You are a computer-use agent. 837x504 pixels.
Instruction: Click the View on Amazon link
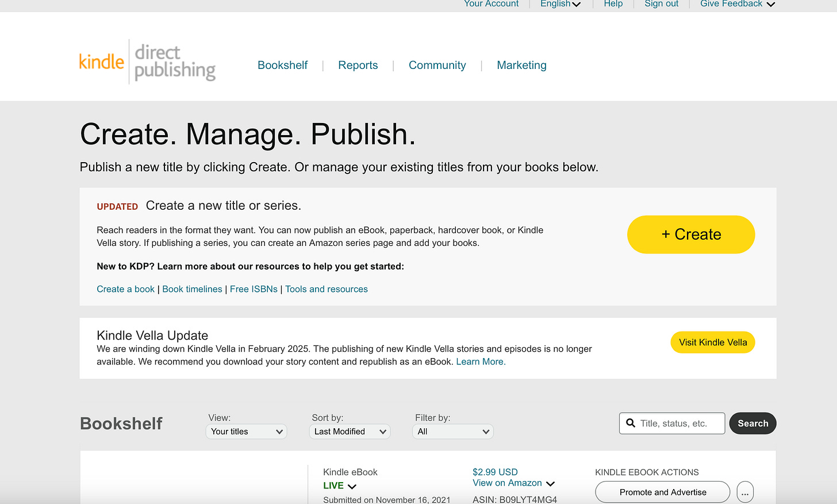tap(507, 483)
